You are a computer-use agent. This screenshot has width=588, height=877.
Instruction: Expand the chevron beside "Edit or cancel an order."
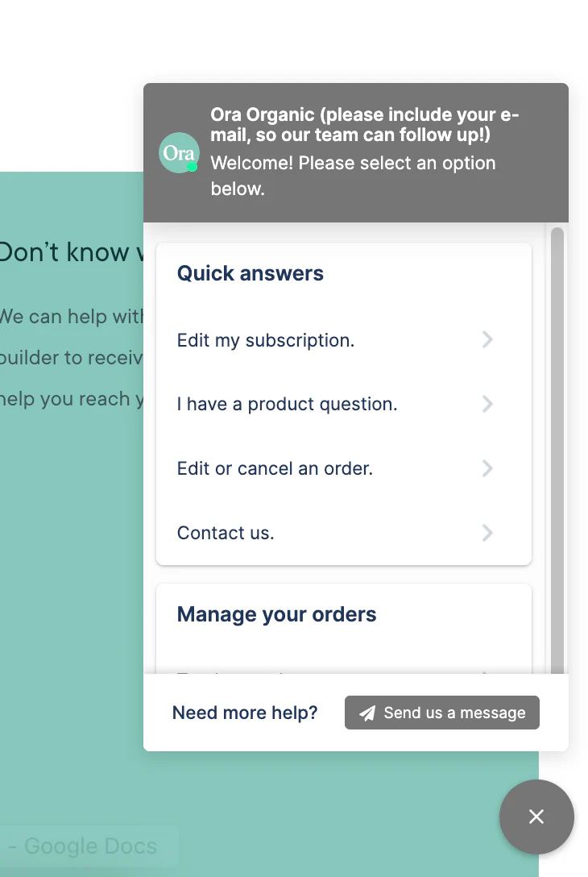pos(487,468)
